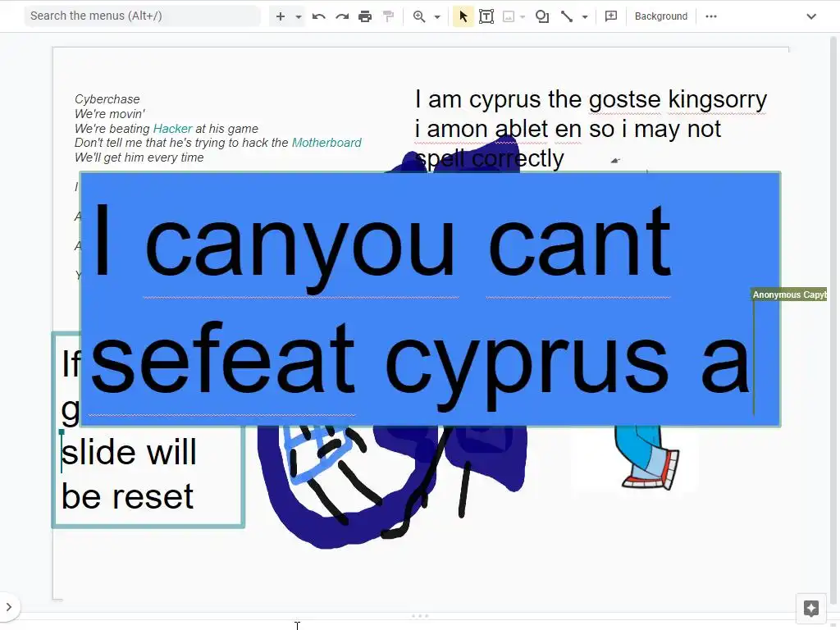Image resolution: width=840 pixels, height=630 pixels.
Task: Undo the last action
Action: (x=319, y=16)
